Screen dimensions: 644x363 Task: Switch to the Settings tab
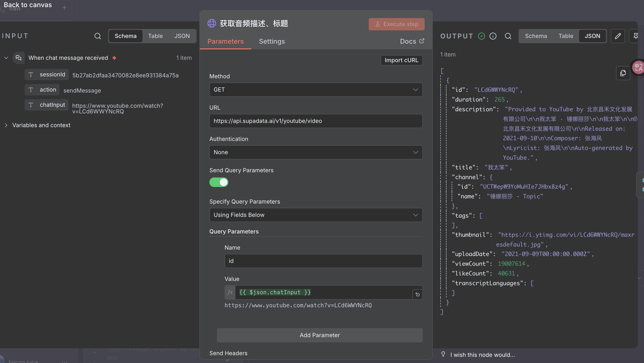(x=272, y=41)
